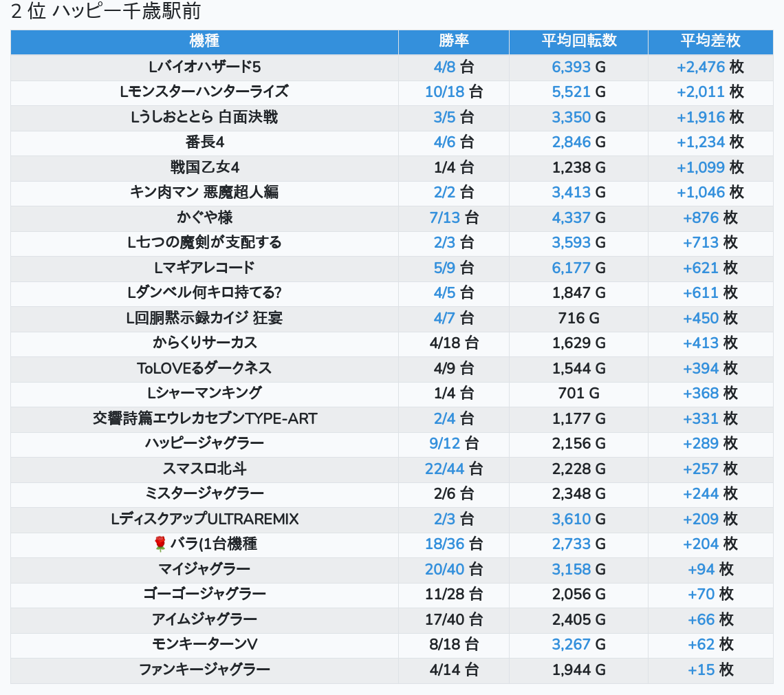Click the 平均差枚 column header
This screenshot has width=784, height=695.
(x=710, y=41)
